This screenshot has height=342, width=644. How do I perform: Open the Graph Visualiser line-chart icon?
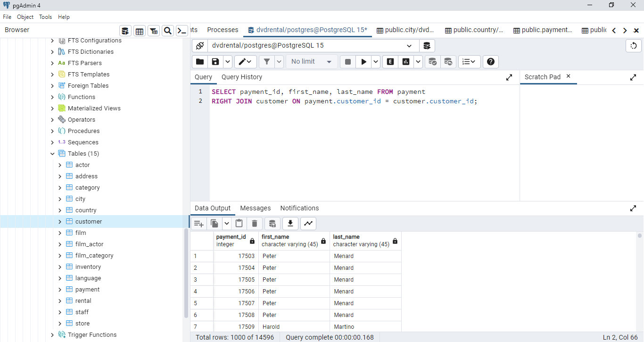pyautogui.click(x=308, y=224)
